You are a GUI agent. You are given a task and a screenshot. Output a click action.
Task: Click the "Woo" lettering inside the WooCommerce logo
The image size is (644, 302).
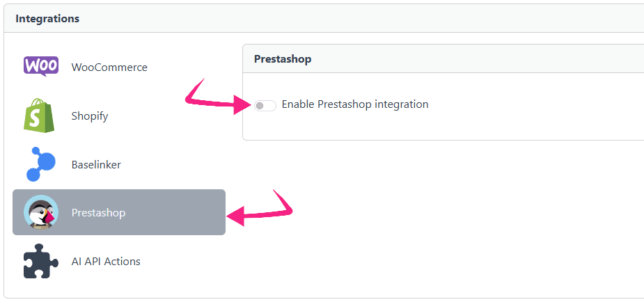[x=41, y=65]
